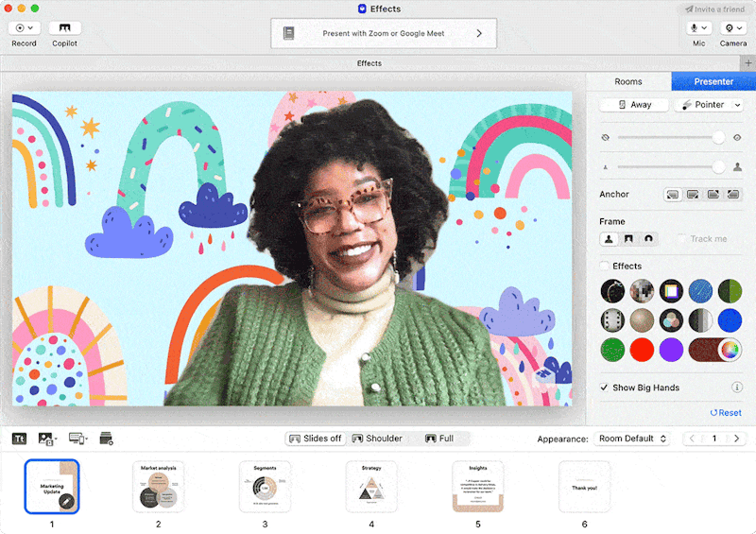This screenshot has height=534, width=756.
Task: Add a text slide with Tt icon
Action: [19, 439]
